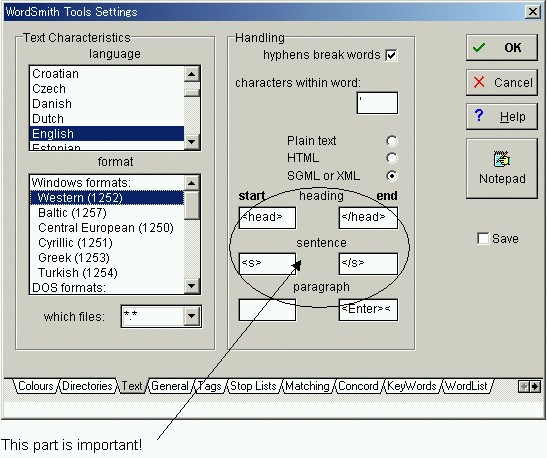Switch to the Colours tab

pos(36,386)
